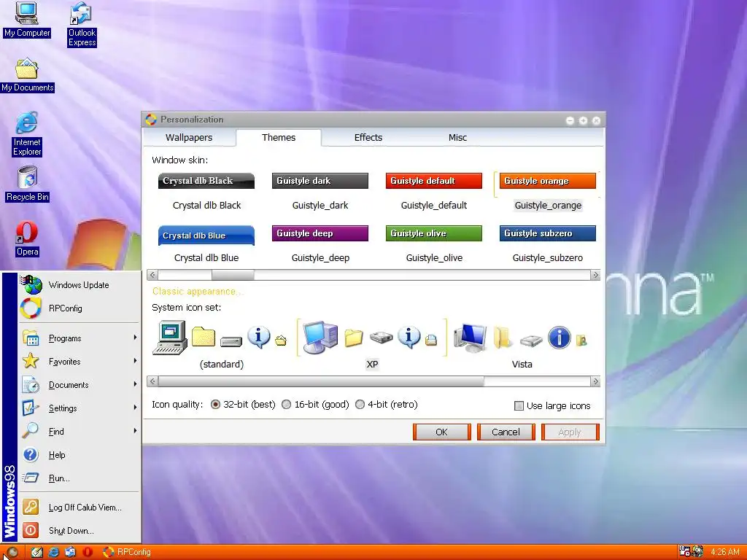Click the Personalization title bar icon

click(x=151, y=120)
